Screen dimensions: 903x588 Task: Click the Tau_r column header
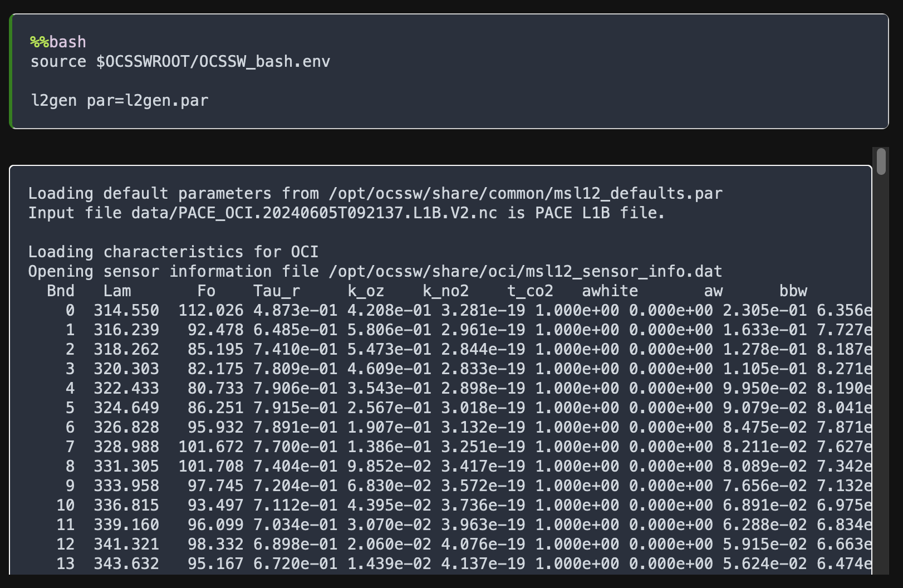[277, 291]
